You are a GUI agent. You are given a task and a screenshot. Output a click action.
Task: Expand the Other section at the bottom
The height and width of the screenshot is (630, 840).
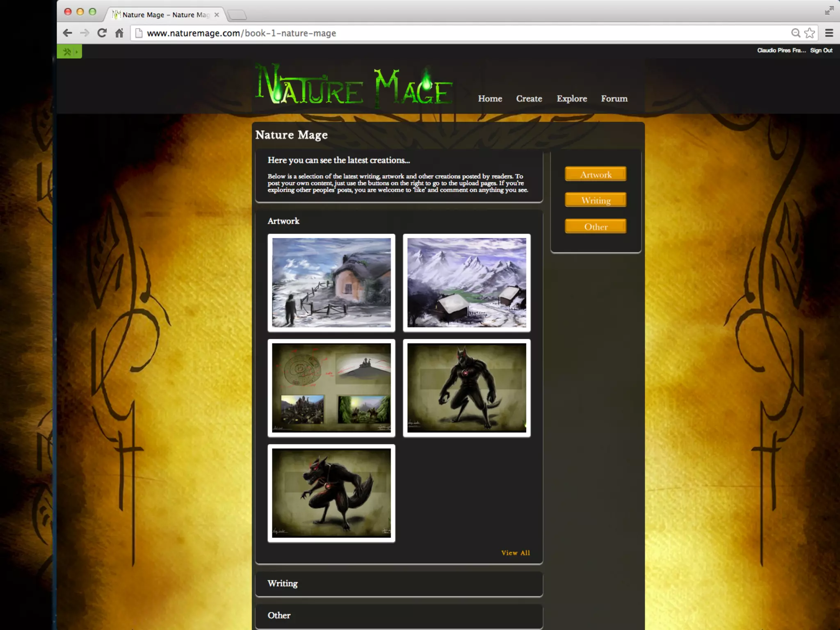point(279,615)
